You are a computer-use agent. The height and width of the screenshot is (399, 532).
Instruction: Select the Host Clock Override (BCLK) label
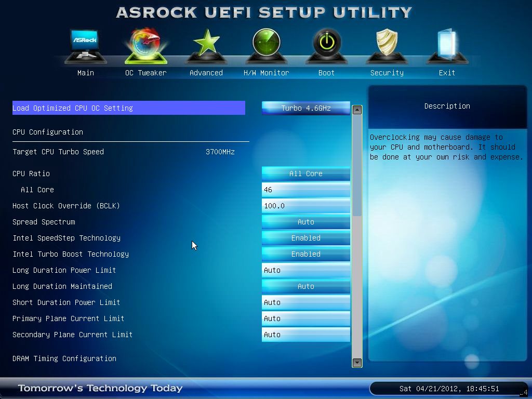pos(66,206)
